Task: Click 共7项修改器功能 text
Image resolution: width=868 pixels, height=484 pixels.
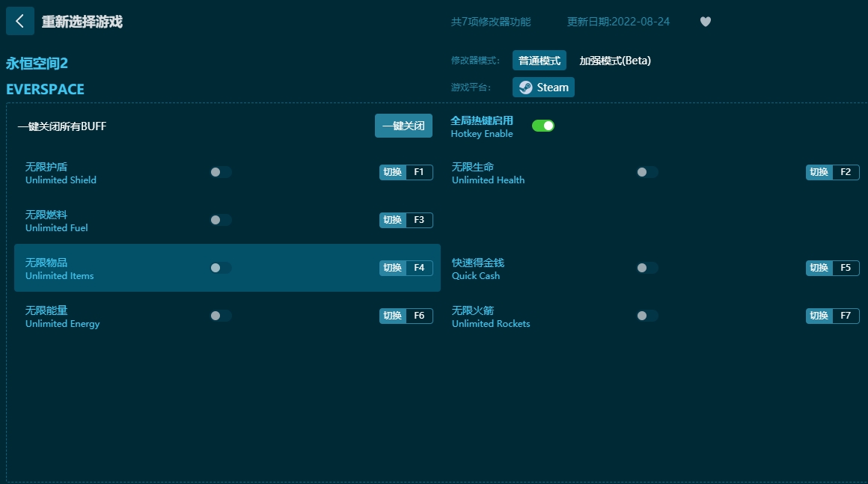Action: tap(490, 22)
